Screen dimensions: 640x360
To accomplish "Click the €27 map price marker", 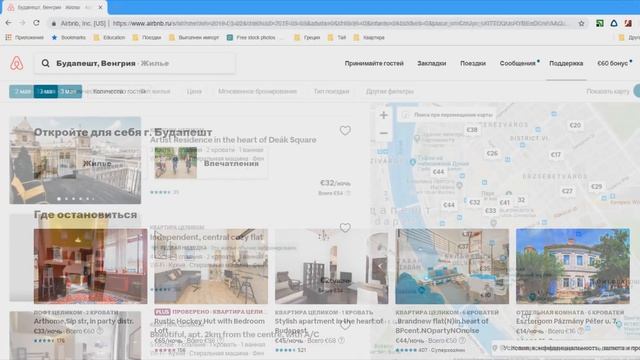I will [567, 191].
